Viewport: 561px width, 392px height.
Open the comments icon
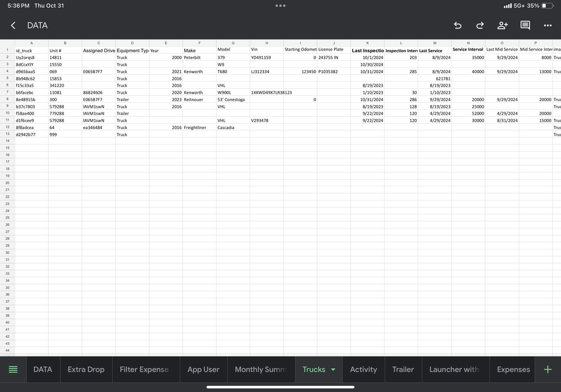pos(525,25)
